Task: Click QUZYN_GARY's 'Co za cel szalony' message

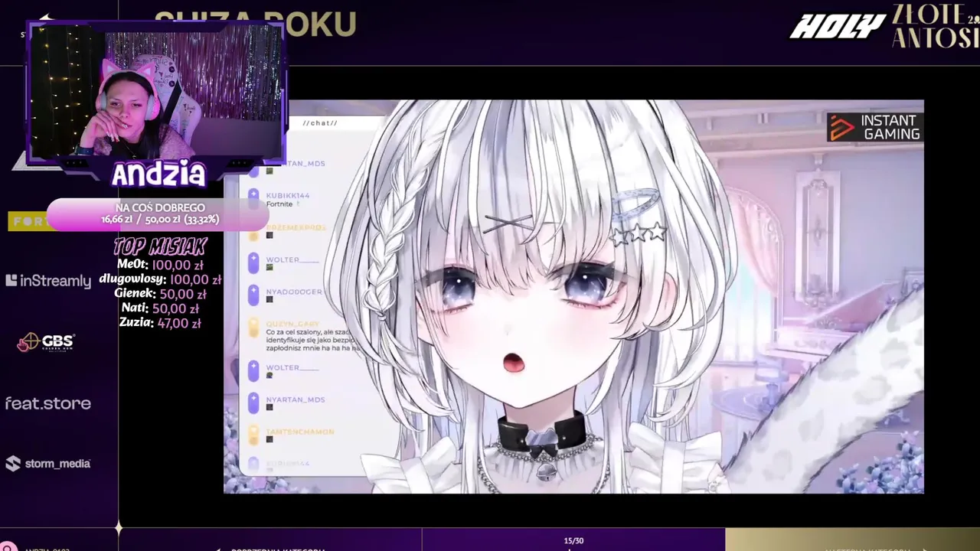Action: [x=312, y=340]
